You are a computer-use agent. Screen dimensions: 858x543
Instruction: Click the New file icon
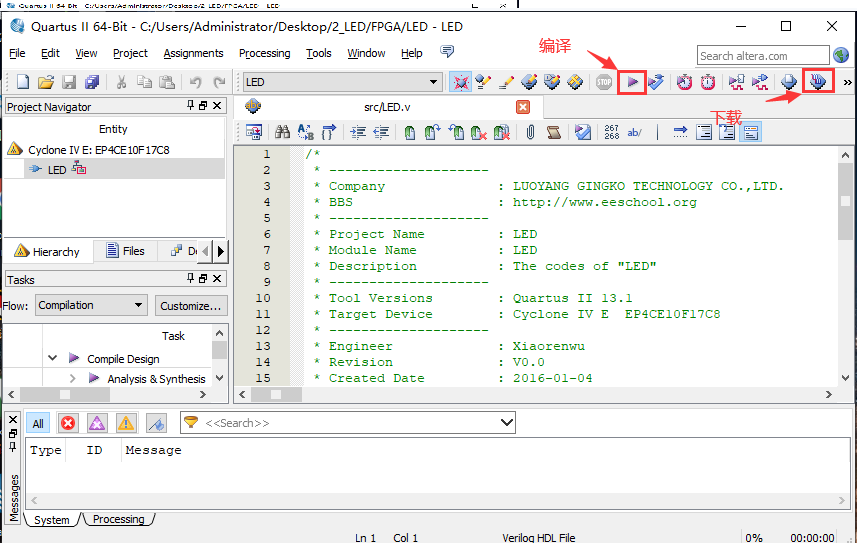click(x=22, y=82)
